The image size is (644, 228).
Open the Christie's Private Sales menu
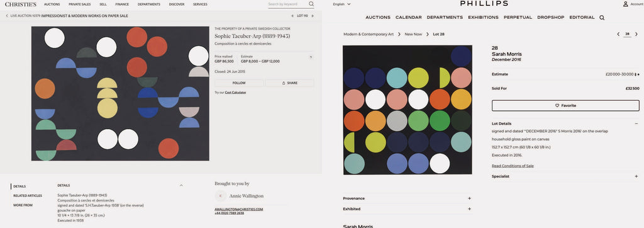pos(80,4)
